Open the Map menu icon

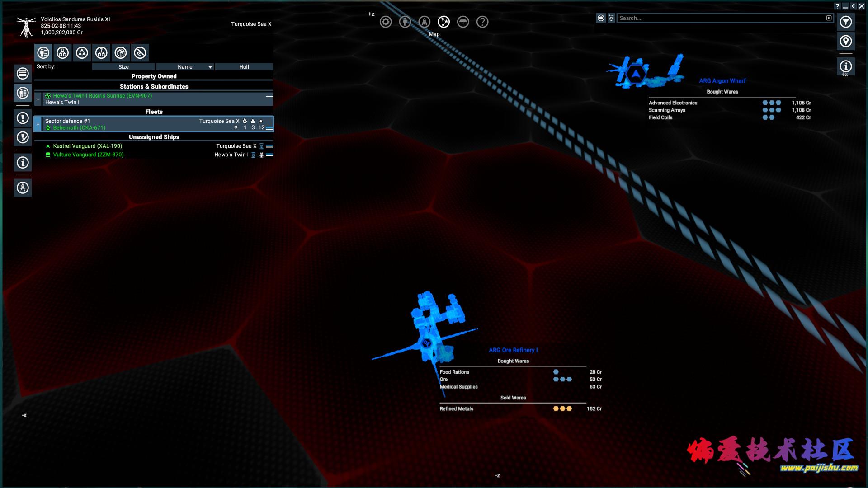click(444, 22)
